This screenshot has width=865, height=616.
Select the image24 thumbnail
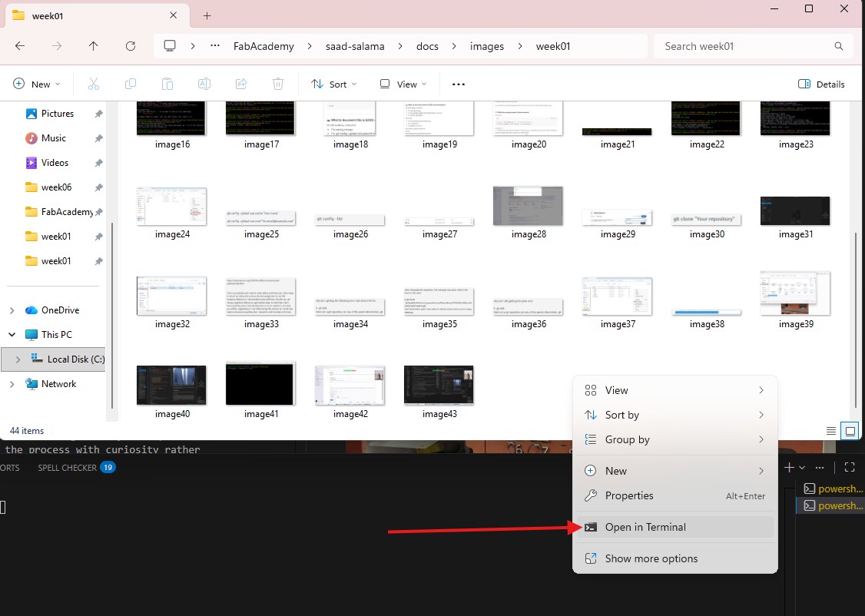[171, 207]
